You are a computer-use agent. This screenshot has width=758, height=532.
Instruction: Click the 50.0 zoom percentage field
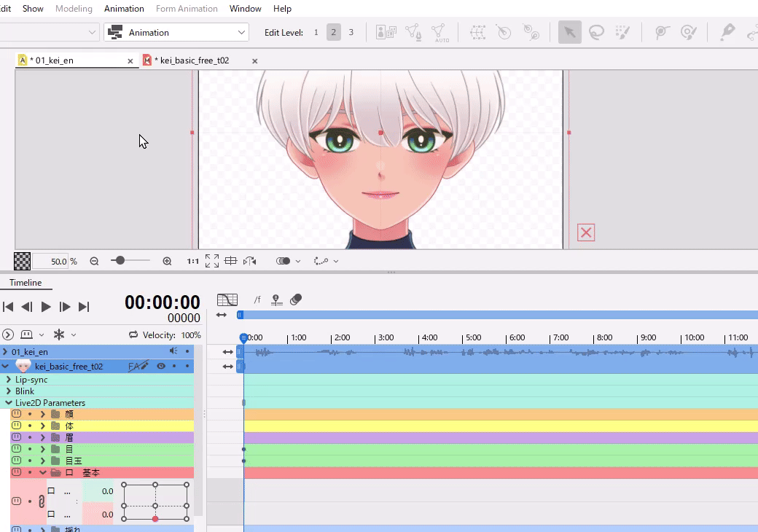pos(51,262)
